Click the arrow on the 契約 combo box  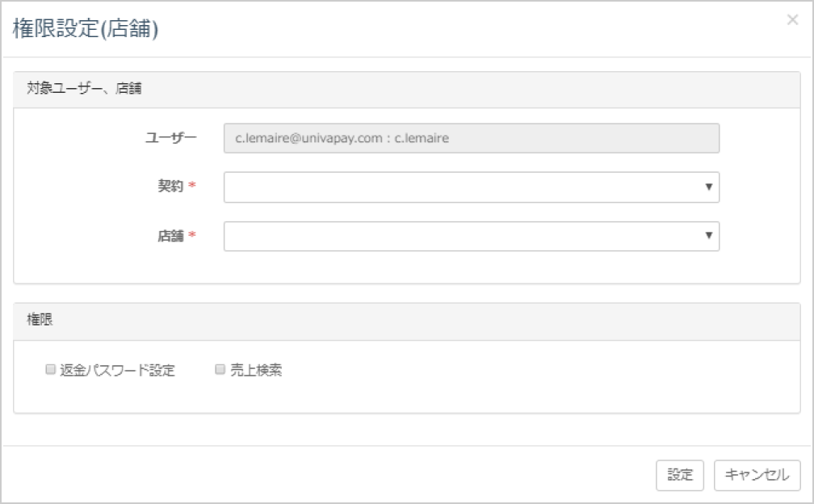(x=708, y=187)
